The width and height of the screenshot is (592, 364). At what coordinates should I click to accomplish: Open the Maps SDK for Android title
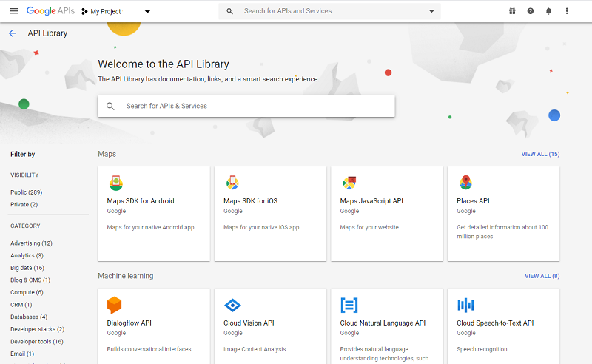tap(141, 201)
